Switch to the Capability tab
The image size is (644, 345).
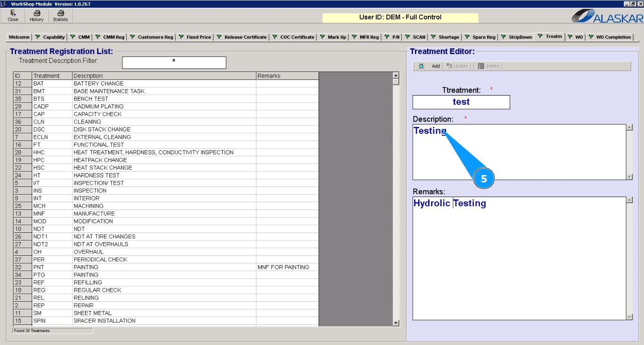click(x=50, y=37)
